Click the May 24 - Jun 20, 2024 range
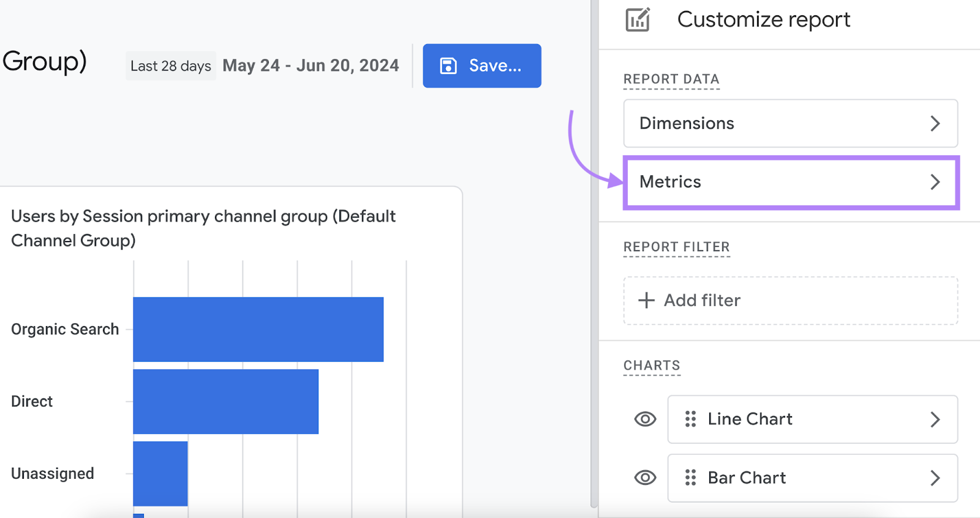 pyautogui.click(x=311, y=66)
